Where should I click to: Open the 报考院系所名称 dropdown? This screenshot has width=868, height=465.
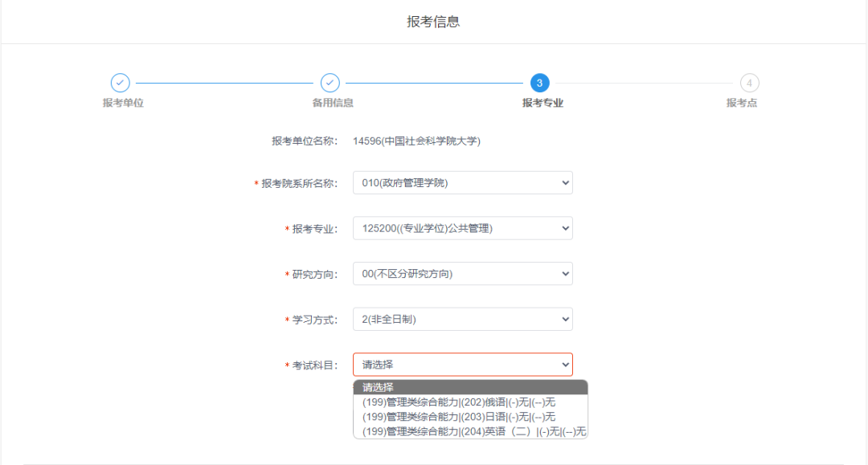coord(463,183)
